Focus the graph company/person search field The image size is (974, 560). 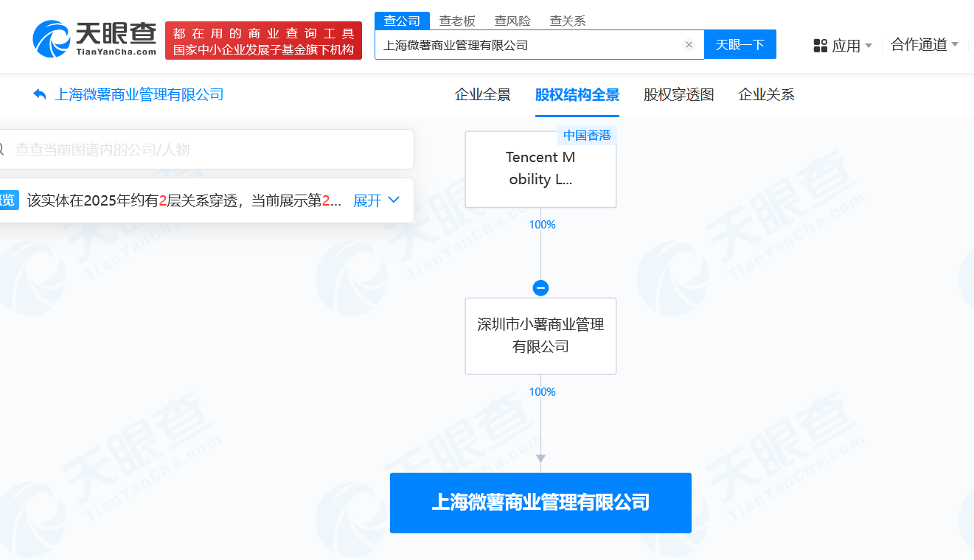point(206,150)
